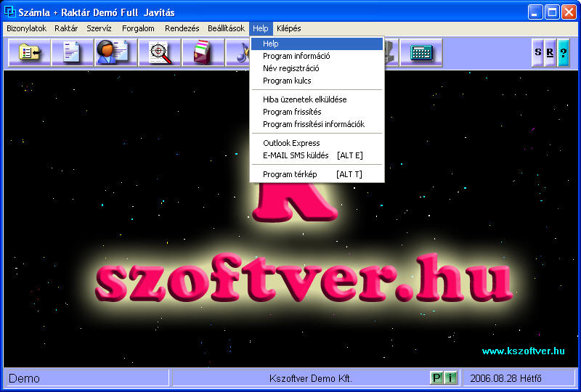Select Program kulcs menu entry

pos(317,81)
